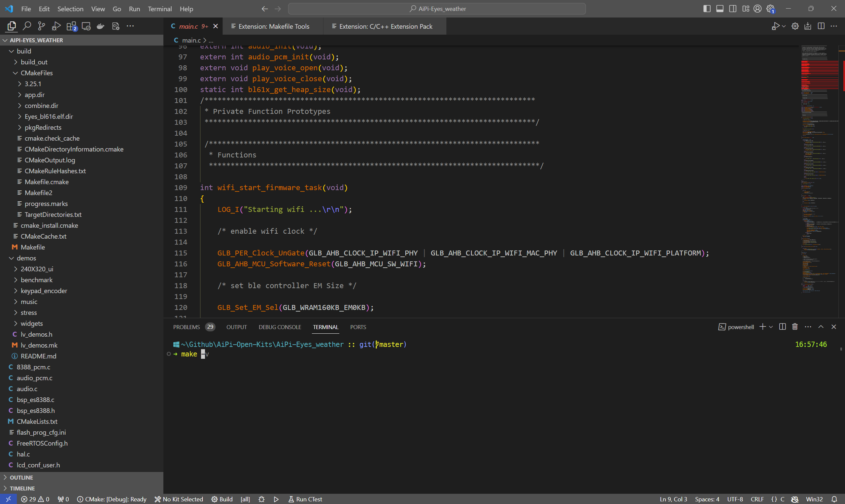Split the terminal
Screen dimensions: 845x504
(783, 327)
